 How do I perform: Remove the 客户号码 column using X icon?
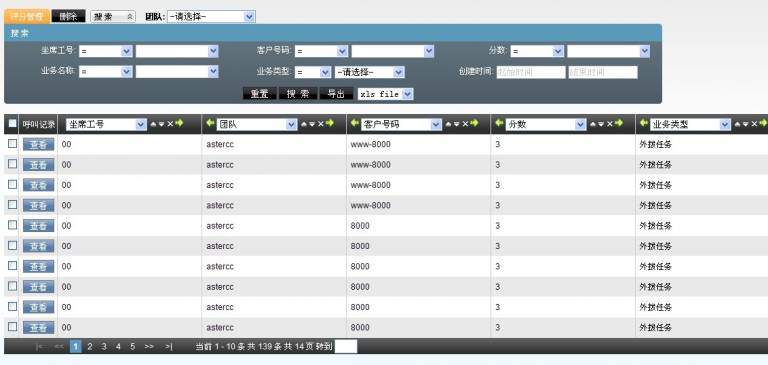tap(465, 124)
